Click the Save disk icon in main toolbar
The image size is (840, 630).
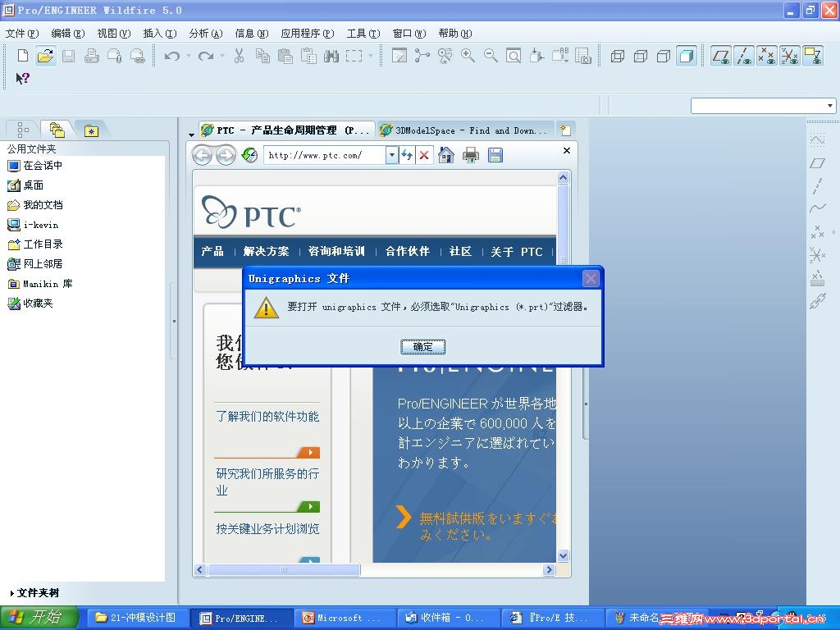pyautogui.click(x=69, y=55)
